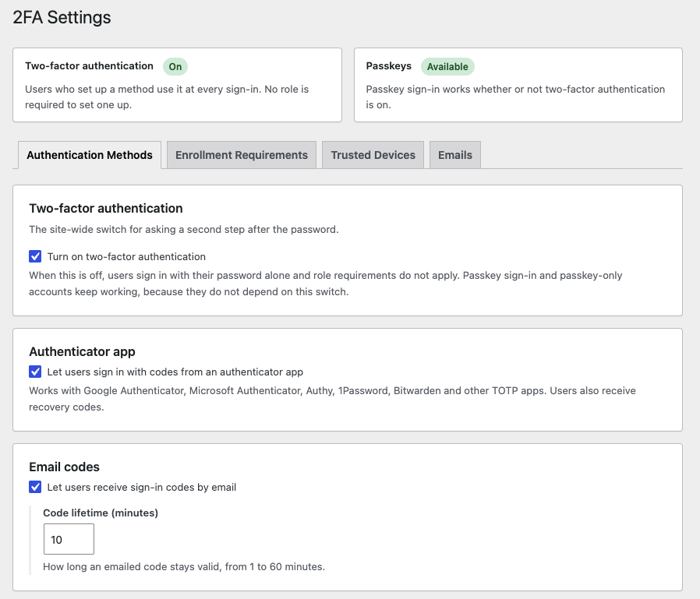Viewport: 700px width, 599px height.
Task: Click the green On status badge
Action: [x=175, y=66]
